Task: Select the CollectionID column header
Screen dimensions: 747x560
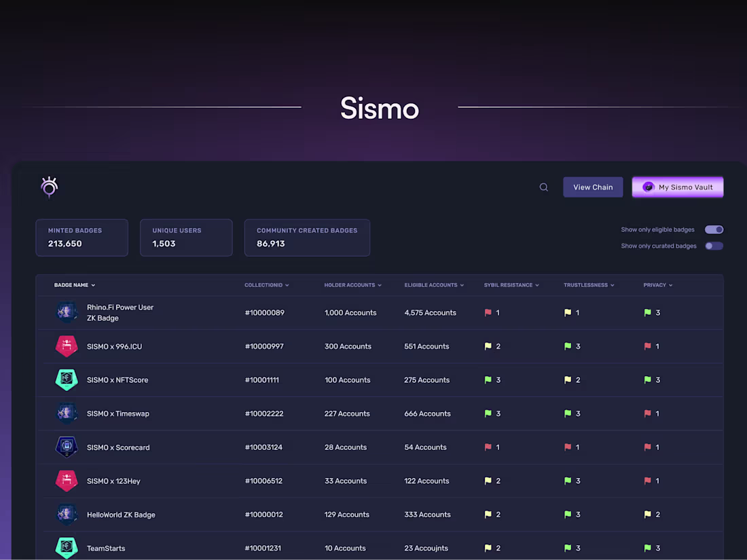Action: pyautogui.click(x=266, y=285)
